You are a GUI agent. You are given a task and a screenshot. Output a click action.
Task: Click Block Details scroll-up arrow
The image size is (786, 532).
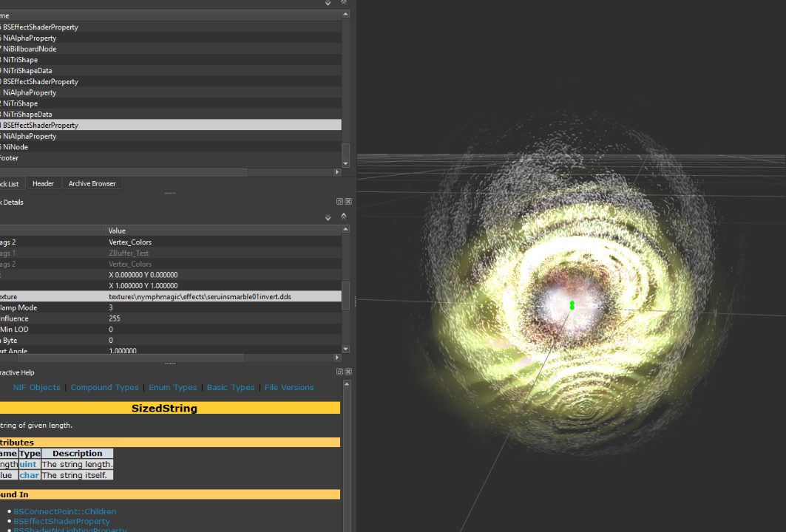tap(345, 229)
